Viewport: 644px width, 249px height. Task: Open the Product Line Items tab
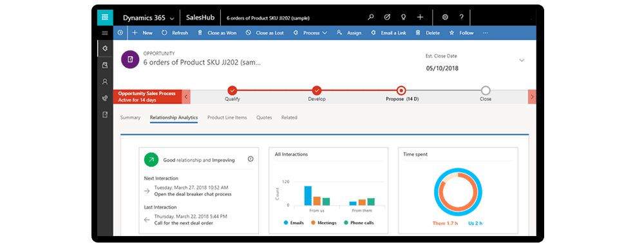pos(227,117)
